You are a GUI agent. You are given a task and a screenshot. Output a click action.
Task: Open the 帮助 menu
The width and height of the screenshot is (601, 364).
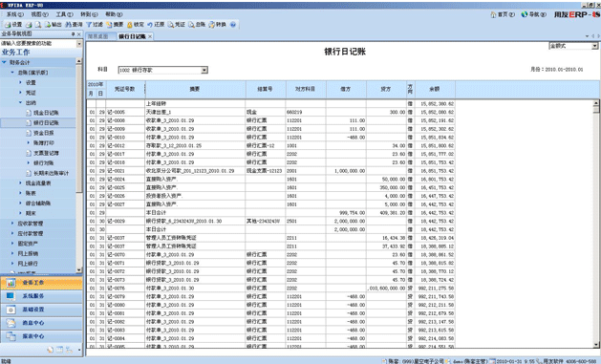point(114,14)
